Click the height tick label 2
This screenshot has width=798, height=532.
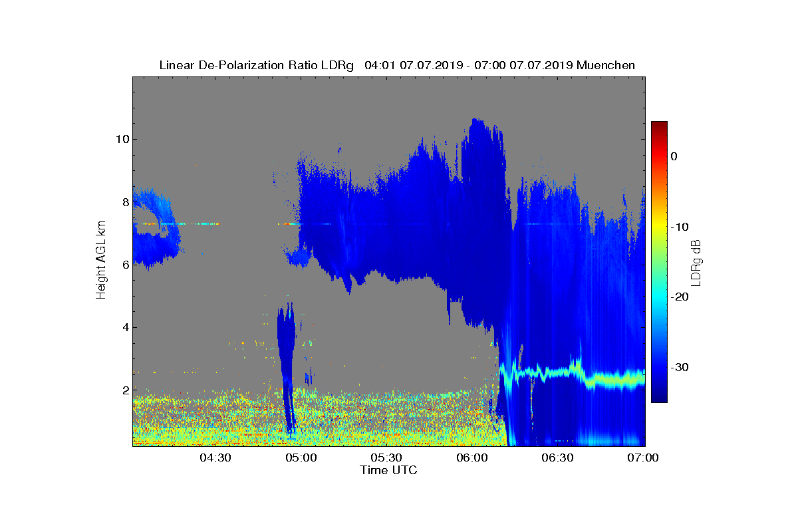tap(124, 390)
